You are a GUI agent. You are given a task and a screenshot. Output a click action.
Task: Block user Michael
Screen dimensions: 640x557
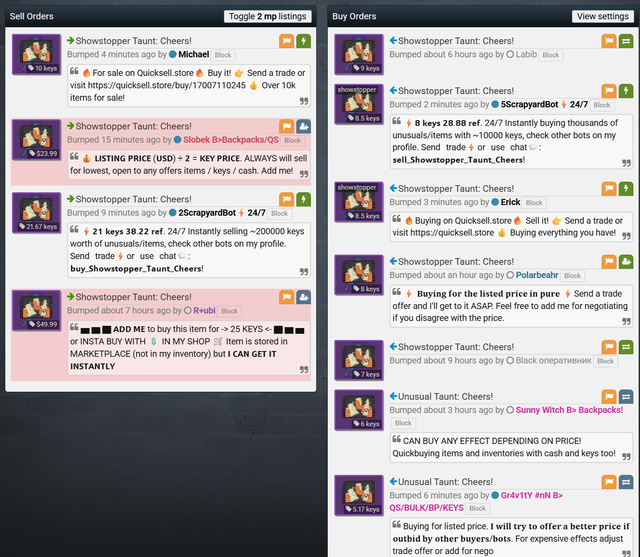[223, 55]
